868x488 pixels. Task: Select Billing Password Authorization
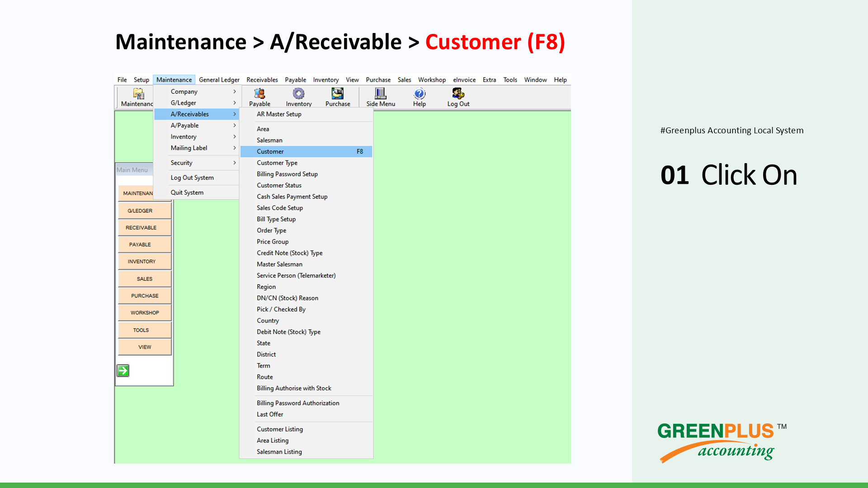307,403
